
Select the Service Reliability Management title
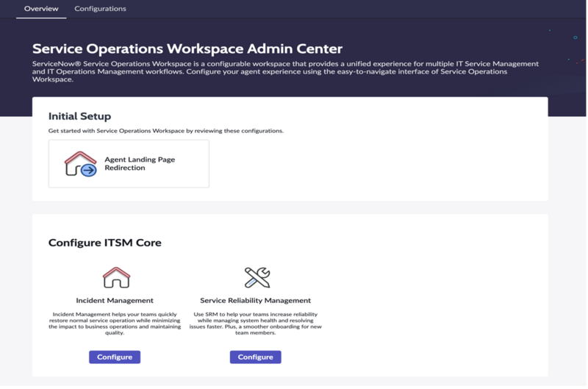point(255,301)
